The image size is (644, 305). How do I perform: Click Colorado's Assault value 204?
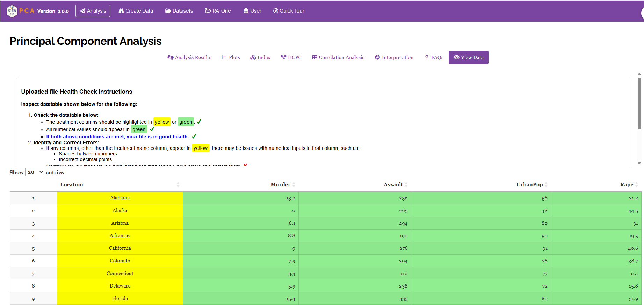click(403, 261)
